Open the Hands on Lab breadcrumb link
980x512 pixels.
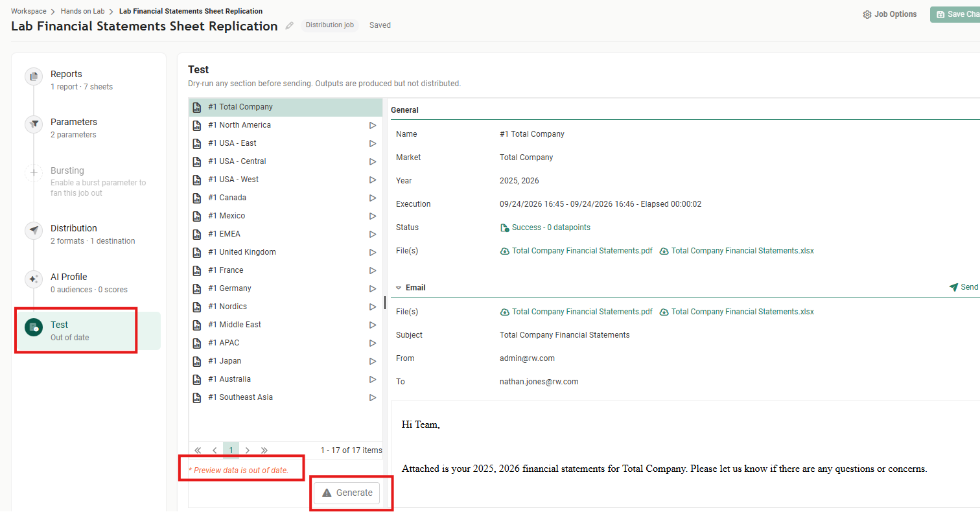82,11
